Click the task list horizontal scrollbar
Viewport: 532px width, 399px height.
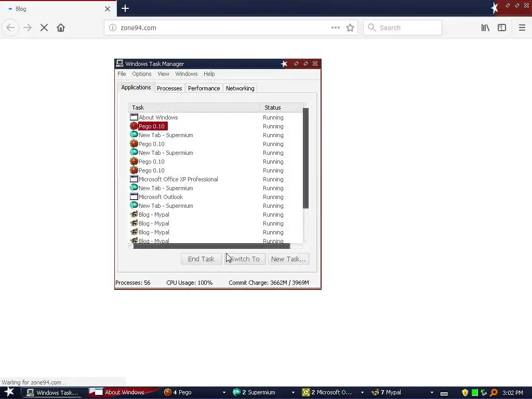click(x=212, y=246)
